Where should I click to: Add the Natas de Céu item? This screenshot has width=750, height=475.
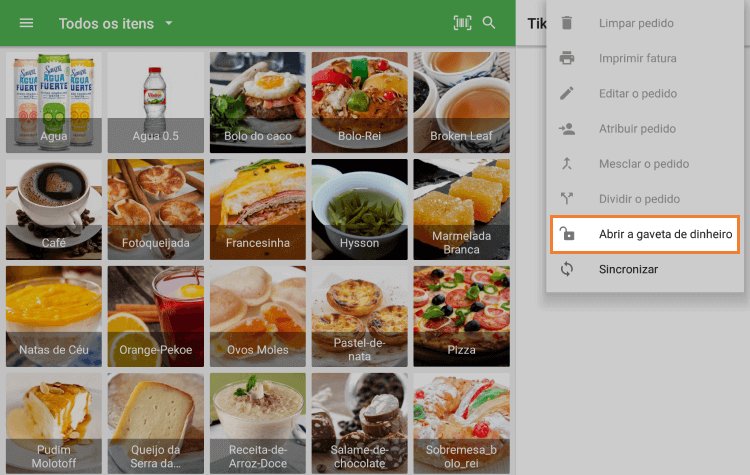(54, 317)
